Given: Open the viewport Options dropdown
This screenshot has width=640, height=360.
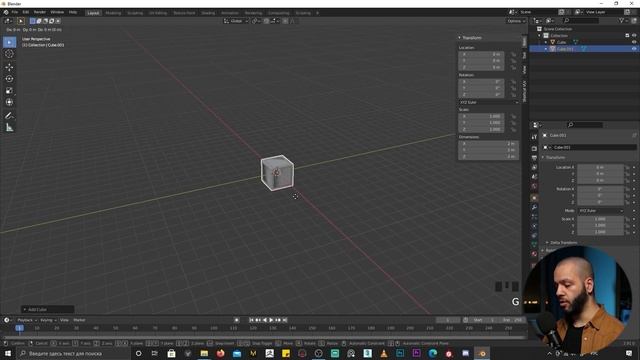Looking at the screenshot, I should tap(516, 21).
